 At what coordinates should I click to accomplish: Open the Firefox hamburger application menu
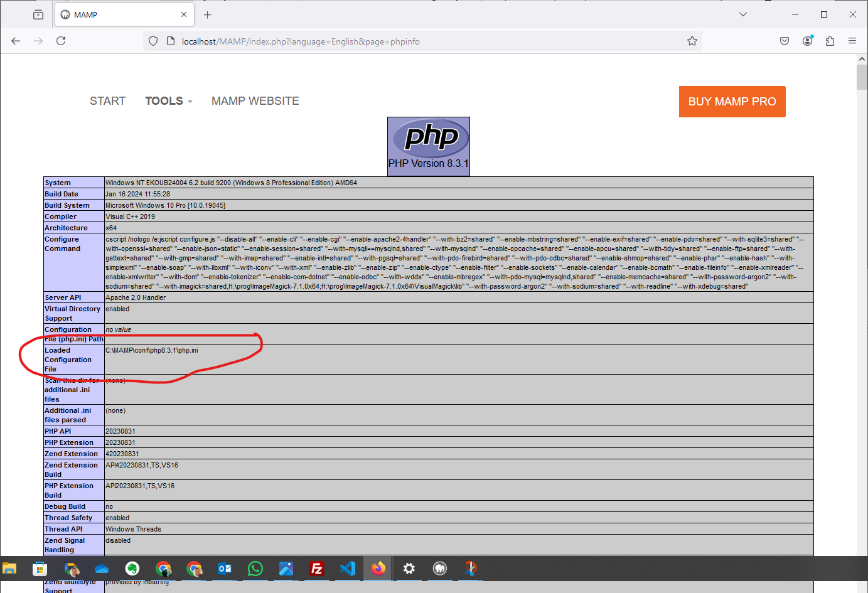(852, 41)
